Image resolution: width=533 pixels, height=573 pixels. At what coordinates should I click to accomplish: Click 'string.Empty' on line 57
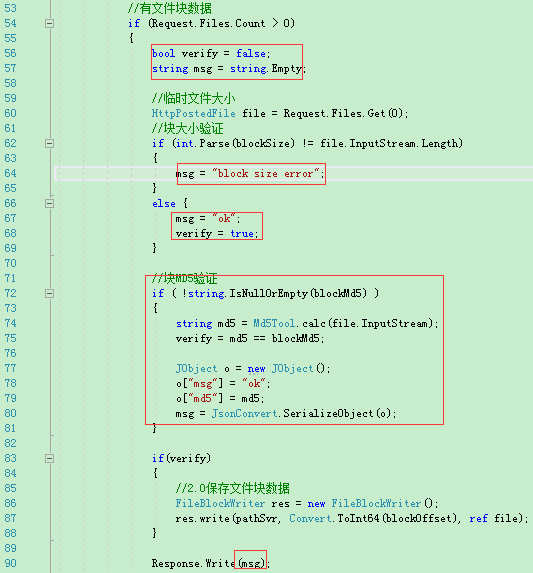tap(266, 69)
